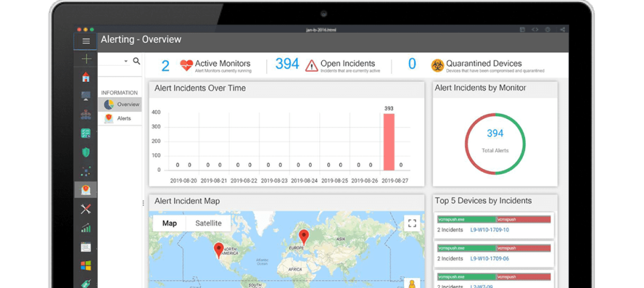Select the highlighted Alerting sidebar icon
This screenshot has width=644, height=288.
[85, 190]
